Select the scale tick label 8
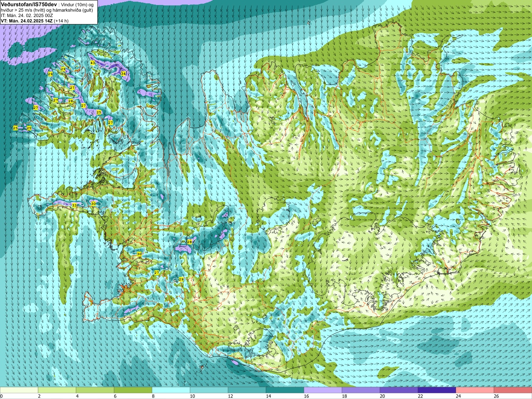 point(153,396)
